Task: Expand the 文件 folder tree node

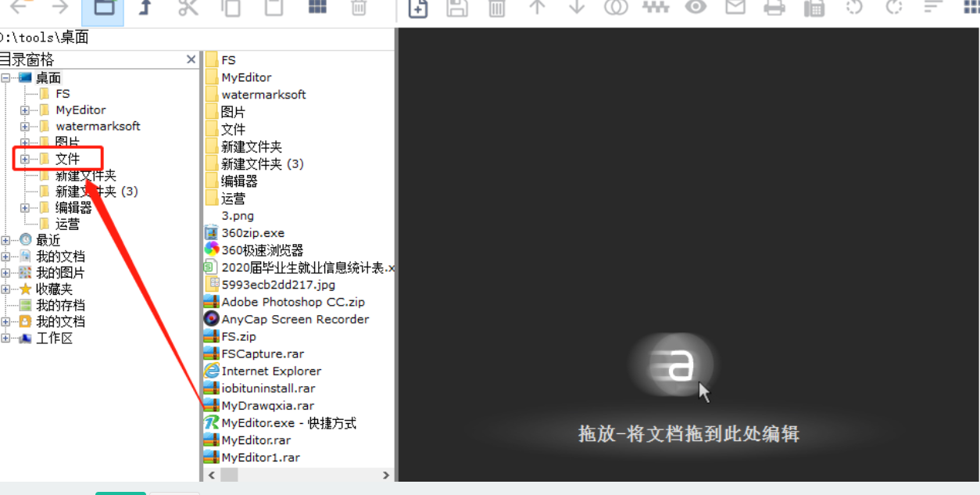Action: [x=25, y=160]
